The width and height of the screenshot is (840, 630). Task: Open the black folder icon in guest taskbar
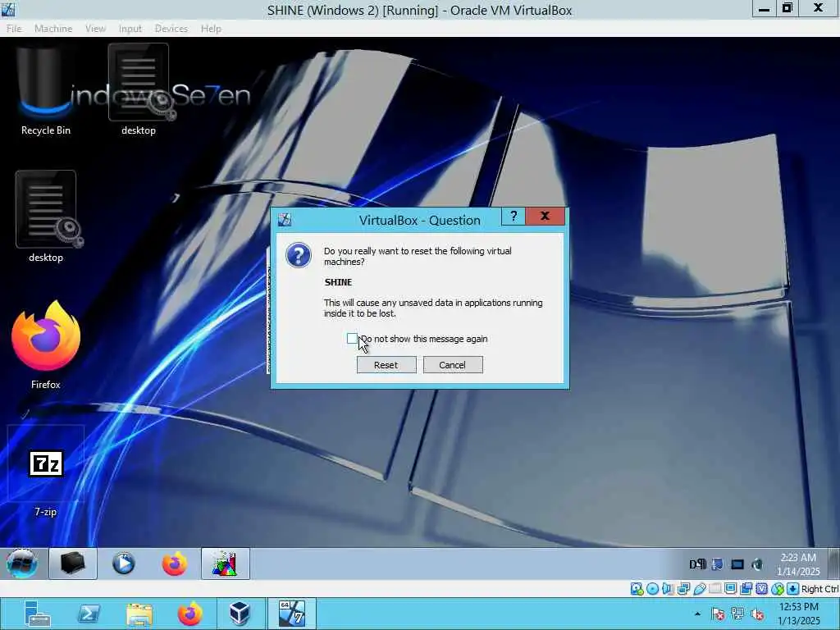click(x=73, y=564)
